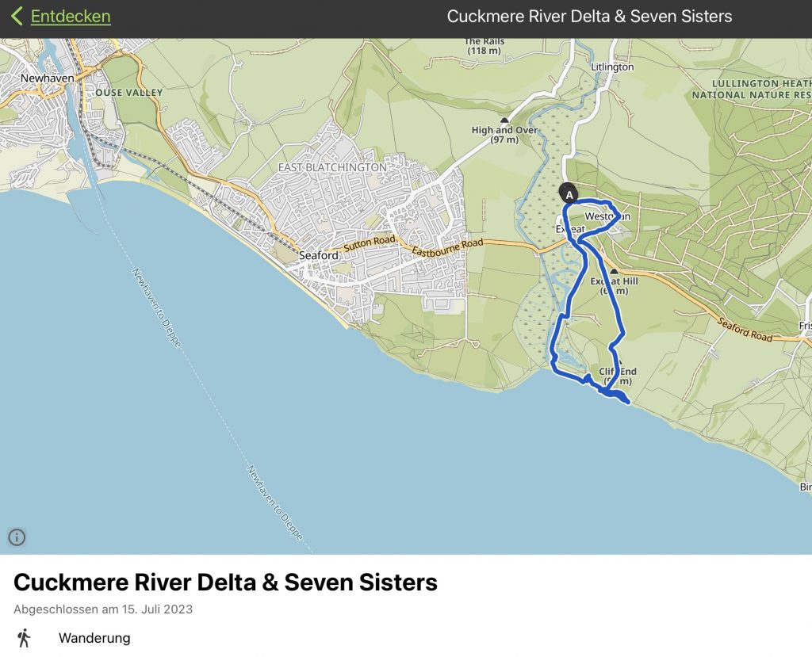The width and height of the screenshot is (812, 657).
Task: Click the High and Over peak marker
Action: coord(504,120)
